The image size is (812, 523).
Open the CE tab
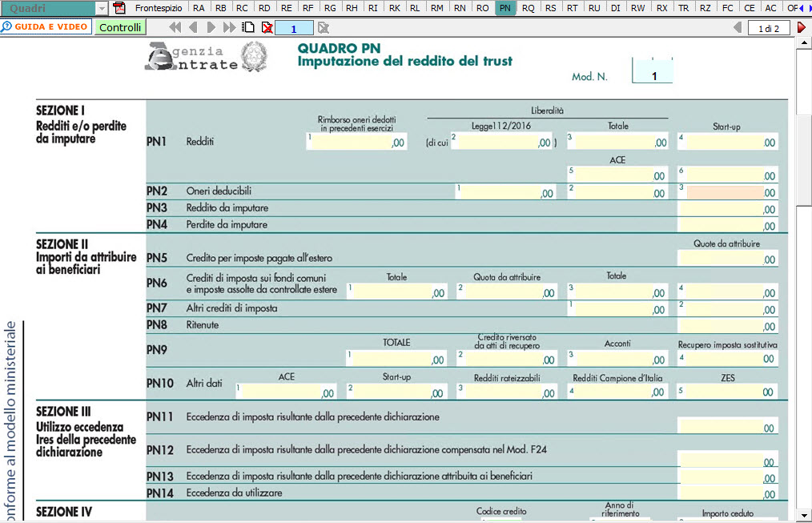[x=750, y=8]
